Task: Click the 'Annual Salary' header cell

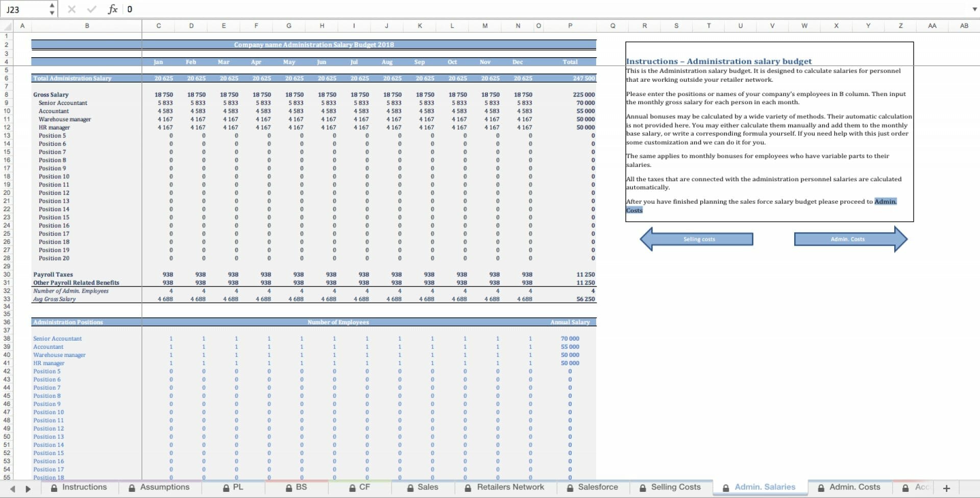Action: point(570,322)
